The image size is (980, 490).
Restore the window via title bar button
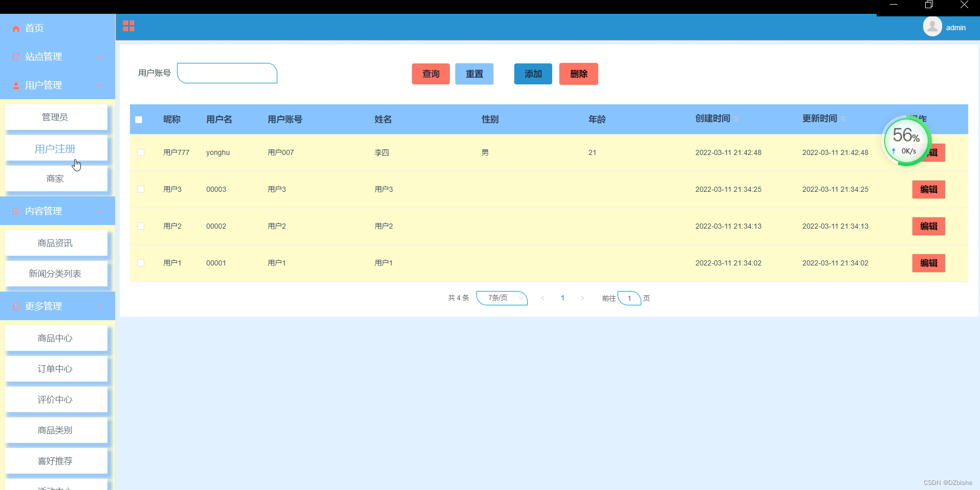pyautogui.click(x=929, y=5)
